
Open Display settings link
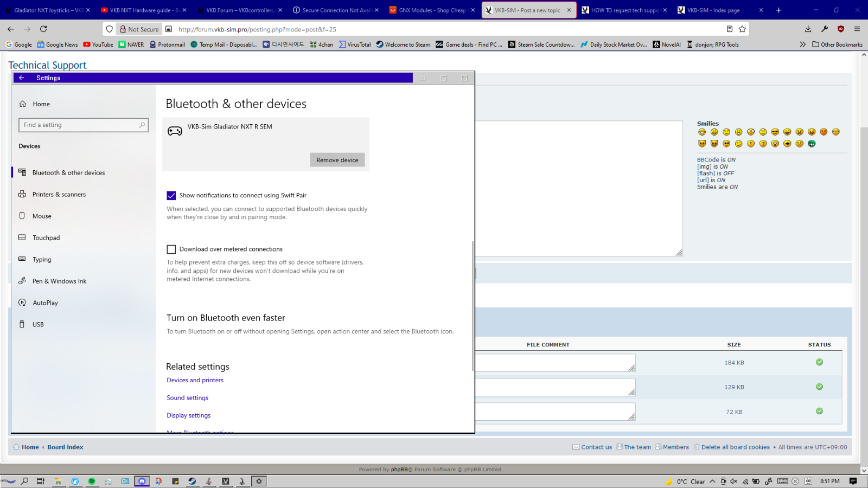pos(188,415)
